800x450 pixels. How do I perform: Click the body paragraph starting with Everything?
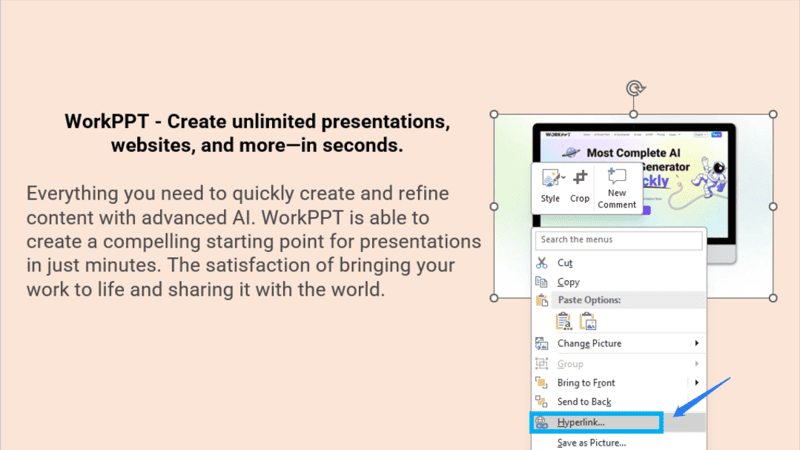(254, 241)
